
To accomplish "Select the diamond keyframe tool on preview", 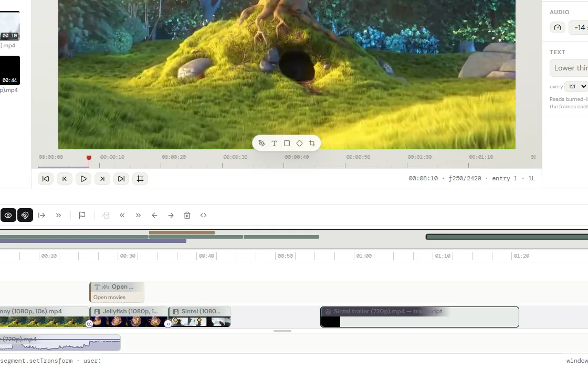I will (x=299, y=143).
